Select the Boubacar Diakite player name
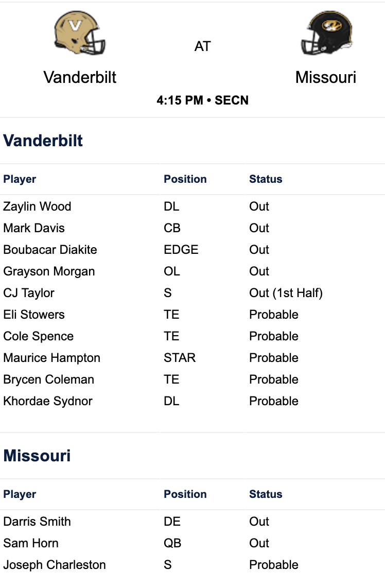Screen dimensions: 385x588 pyautogui.click(x=50, y=250)
